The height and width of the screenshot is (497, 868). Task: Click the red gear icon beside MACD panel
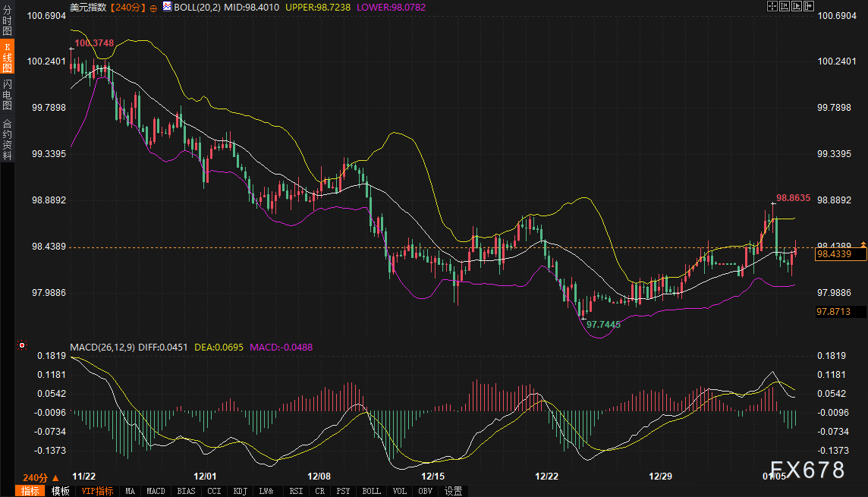(23, 346)
